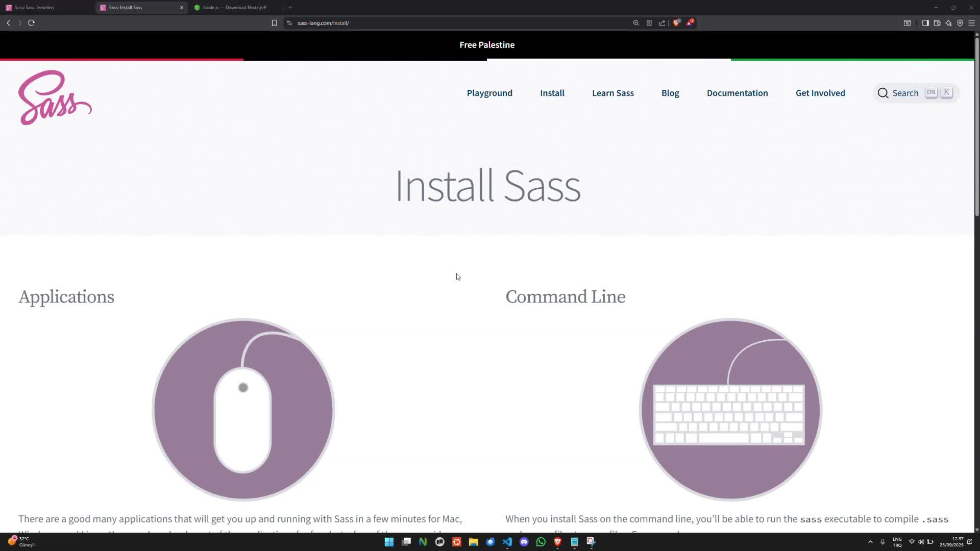Toggle reader mode icon in address bar
Screen dimensions: 980x551
tap(649, 23)
